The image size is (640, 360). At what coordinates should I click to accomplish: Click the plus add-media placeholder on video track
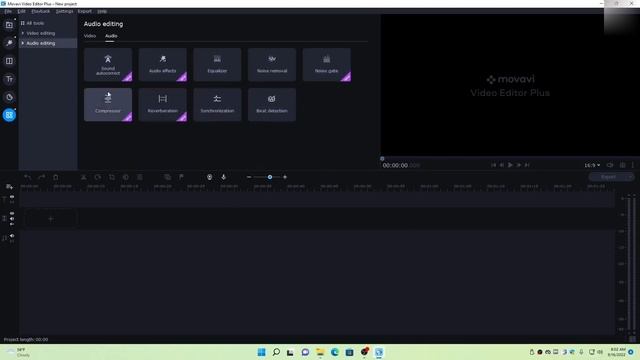pos(51,219)
